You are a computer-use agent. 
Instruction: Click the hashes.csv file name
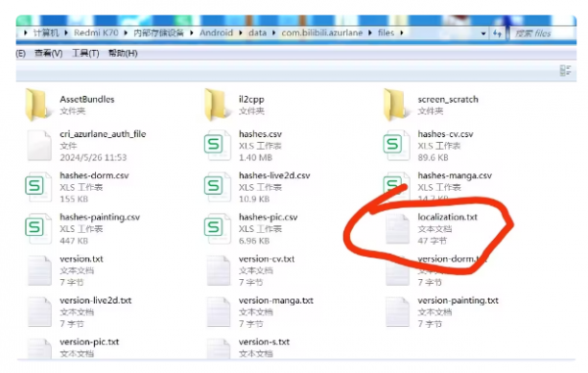261,134
